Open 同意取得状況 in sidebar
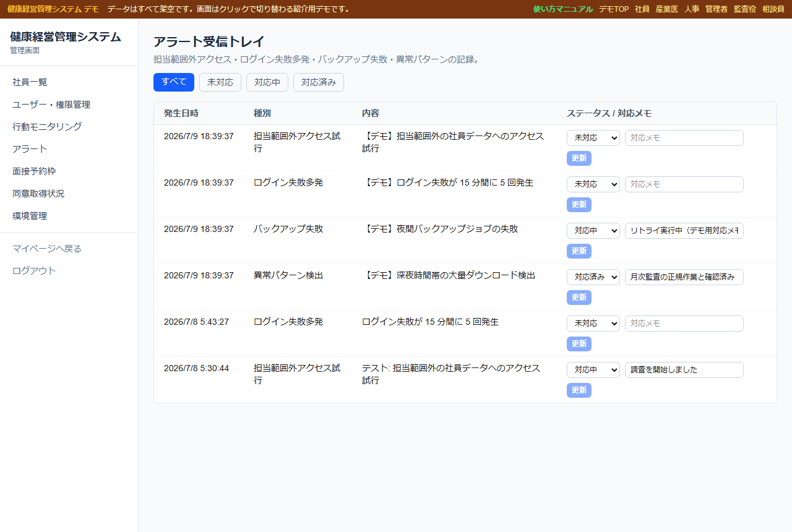792x532 pixels. coord(69,194)
